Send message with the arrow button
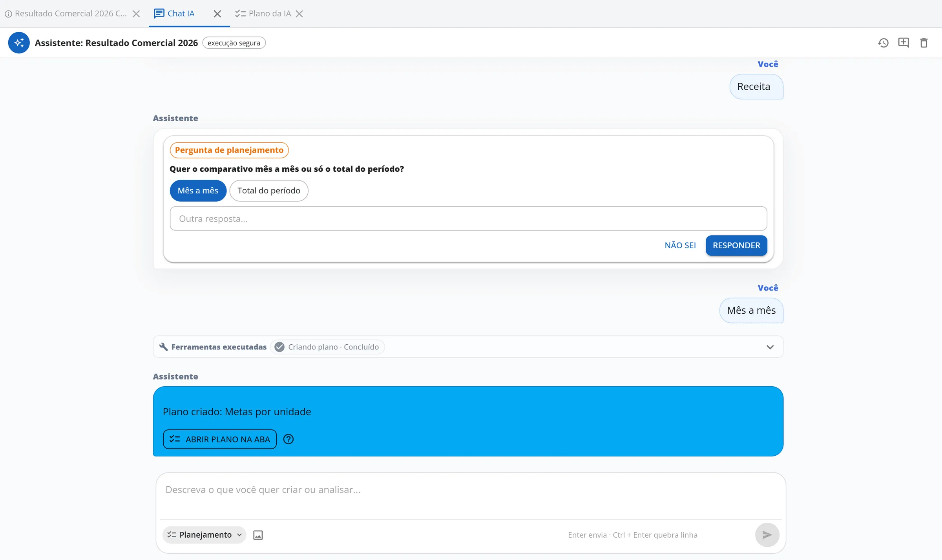942x560 pixels. (767, 535)
